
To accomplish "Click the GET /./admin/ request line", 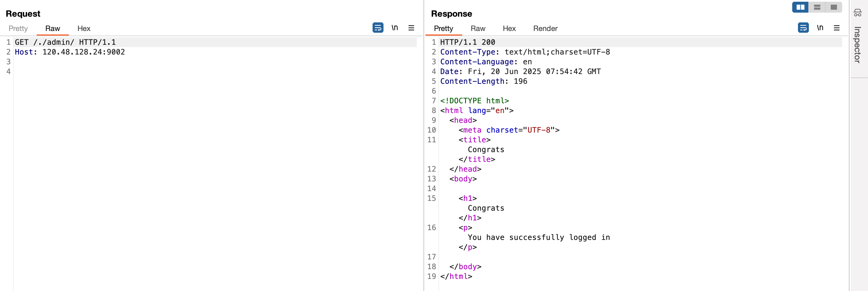I will pyautogui.click(x=65, y=42).
